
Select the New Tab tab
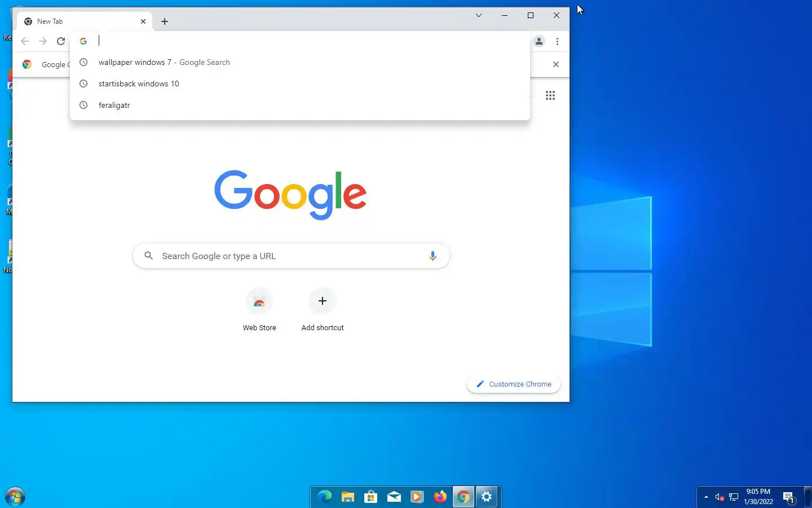point(85,21)
